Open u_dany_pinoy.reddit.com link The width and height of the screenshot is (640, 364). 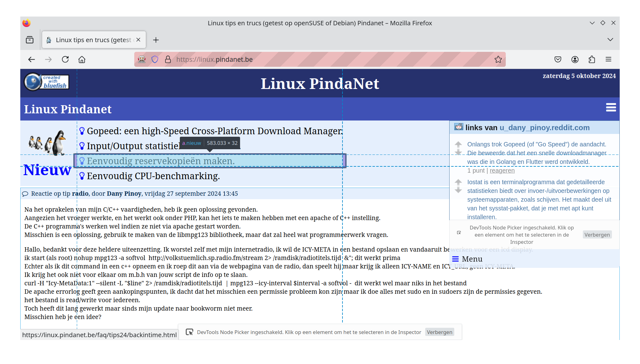click(544, 128)
